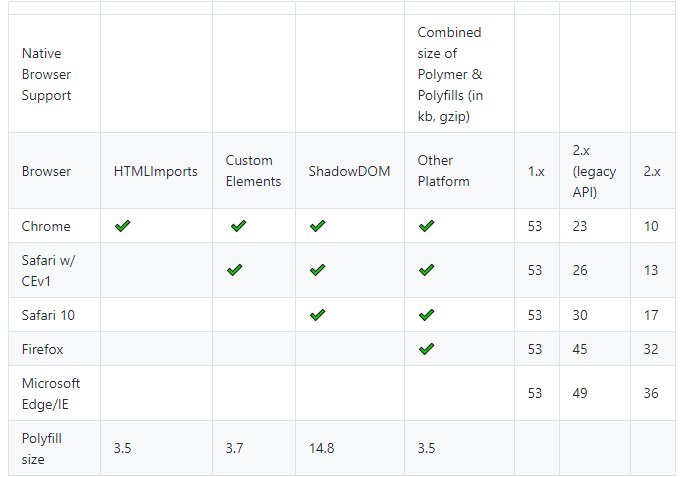Click Chrome's 1.x value 53

tap(534, 226)
